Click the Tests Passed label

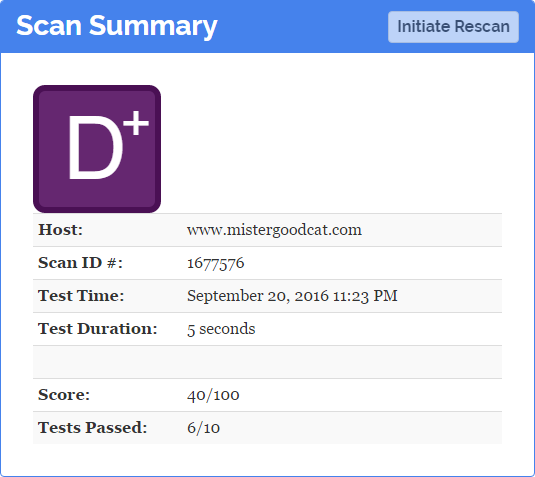pyautogui.click(x=92, y=428)
